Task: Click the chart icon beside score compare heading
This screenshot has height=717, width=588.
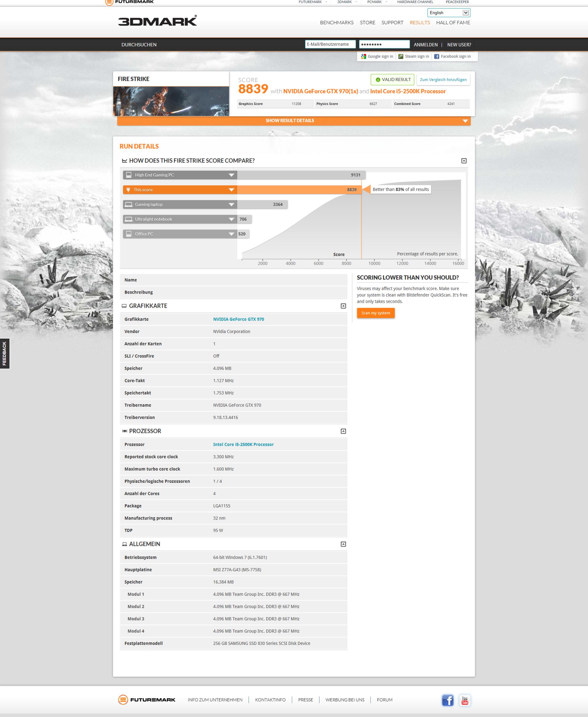Action: click(125, 161)
